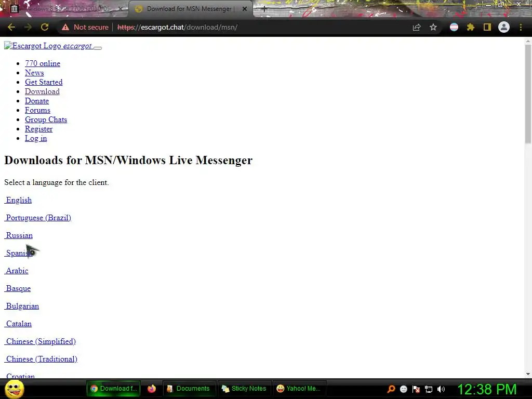Reload the page with the refresh icon

[x=45, y=27]
